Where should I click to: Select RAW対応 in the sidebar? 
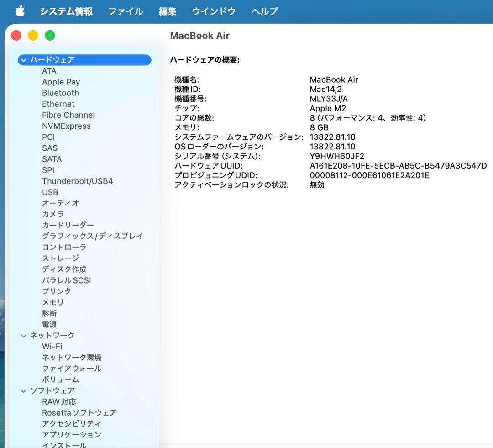pyautogui.click(x=59, y=402)
